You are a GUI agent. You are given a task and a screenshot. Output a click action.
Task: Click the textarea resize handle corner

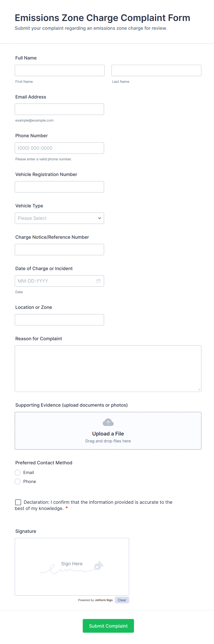click(x=199, y=389)
